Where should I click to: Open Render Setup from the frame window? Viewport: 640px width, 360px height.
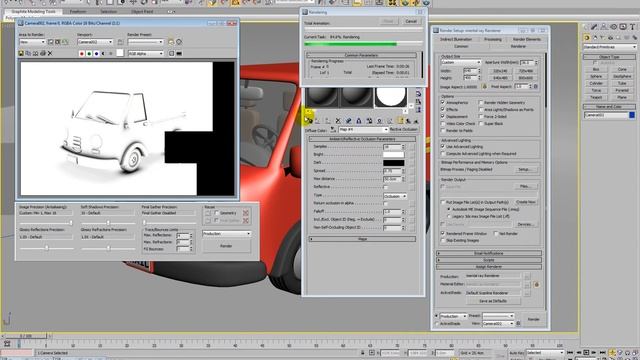tap(171, 42)
